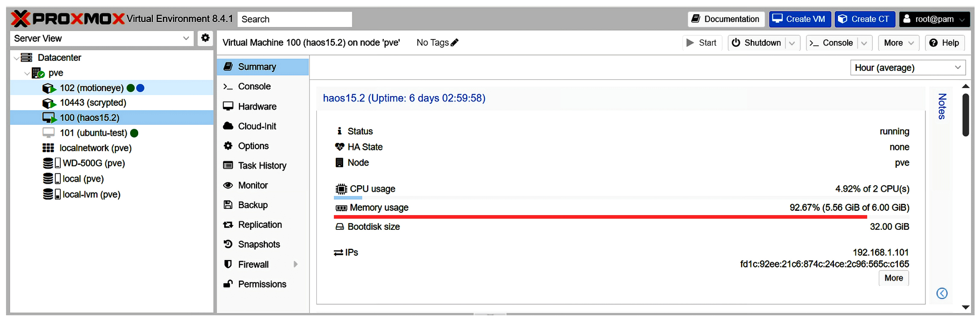Viewport: 980px width, 321px height.
Task: Open the Options tab
Action: tap(263, 146)
